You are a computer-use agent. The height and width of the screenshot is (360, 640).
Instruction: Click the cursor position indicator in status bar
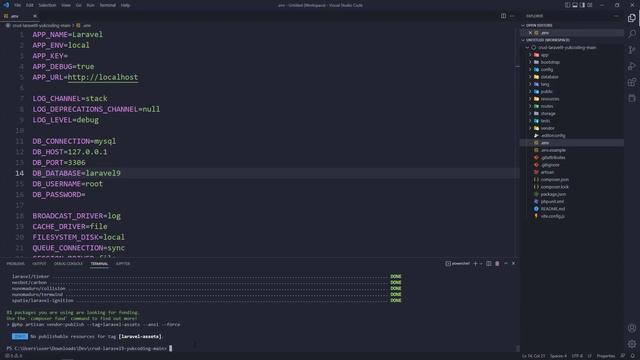pyautogui.click(x=533, y=356)
